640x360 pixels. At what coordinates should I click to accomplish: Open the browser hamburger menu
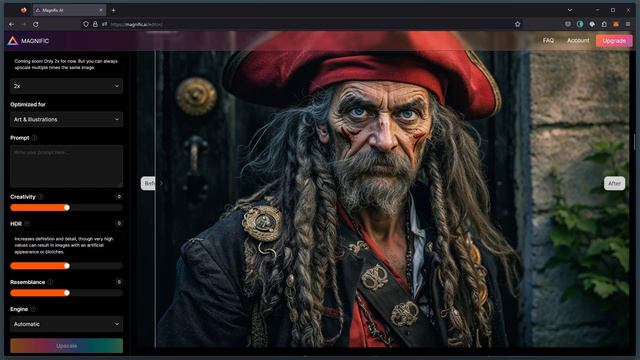click(x=628, y=24)
